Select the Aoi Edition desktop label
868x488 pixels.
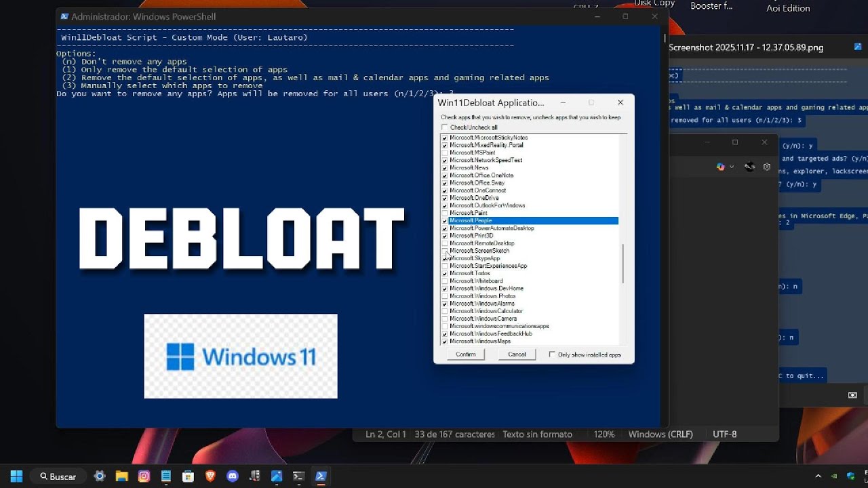tap(788, 8)
